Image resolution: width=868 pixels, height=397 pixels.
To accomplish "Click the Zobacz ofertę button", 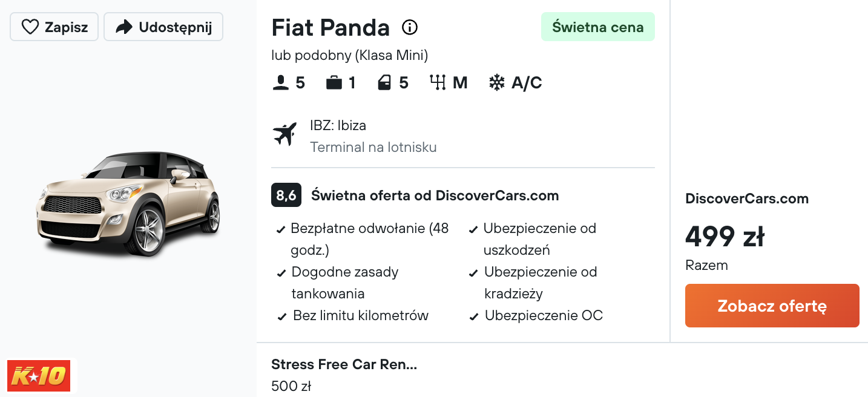I will click(772, 306).
